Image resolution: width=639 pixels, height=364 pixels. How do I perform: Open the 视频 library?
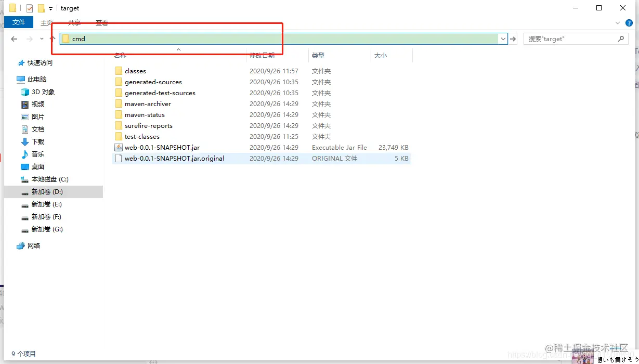tap(38, 104)
